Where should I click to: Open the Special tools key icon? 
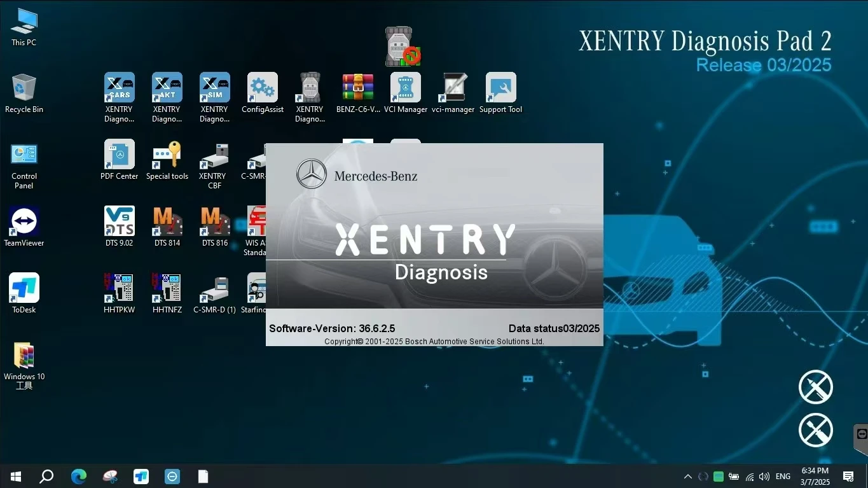(x=167, y=155)
